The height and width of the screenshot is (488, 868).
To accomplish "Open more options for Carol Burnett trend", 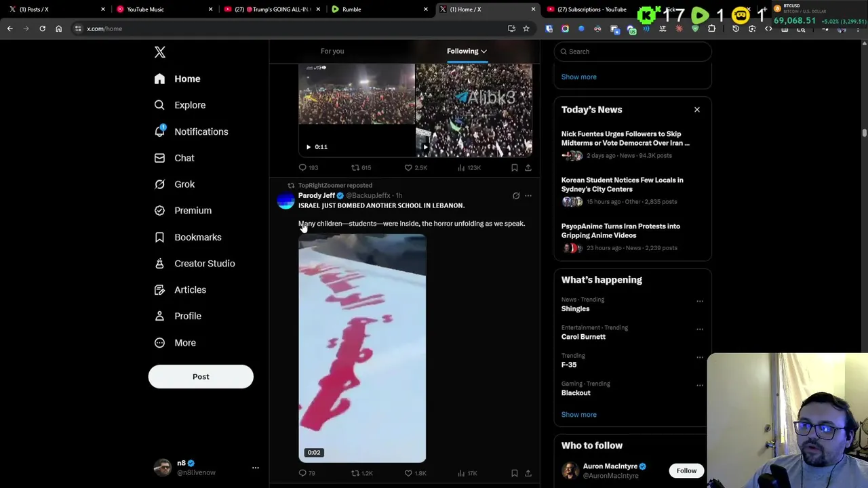I will 700,329.
